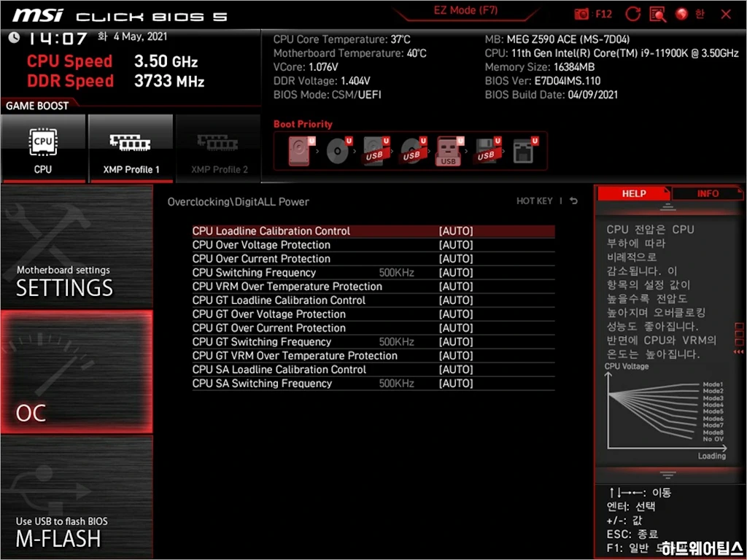Select the CPU SA Loadline Calibration Control label
Screen dimensions: 747x560
[279, 369]
